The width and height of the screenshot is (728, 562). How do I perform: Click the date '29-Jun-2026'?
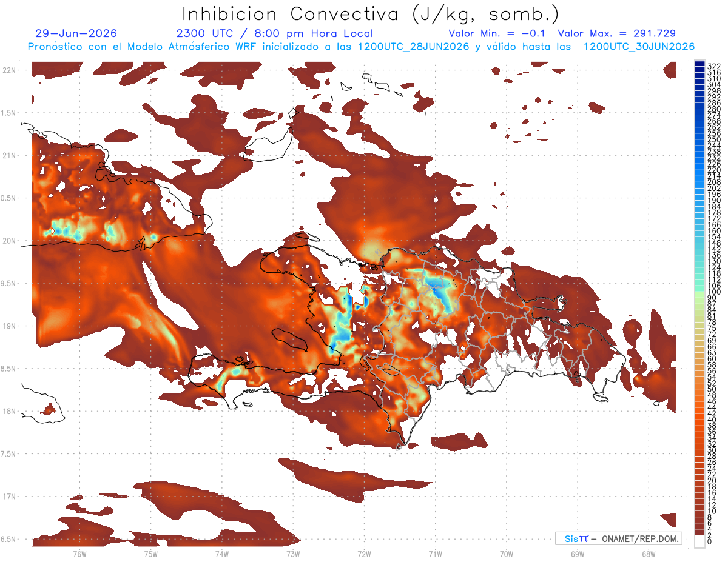76,33
